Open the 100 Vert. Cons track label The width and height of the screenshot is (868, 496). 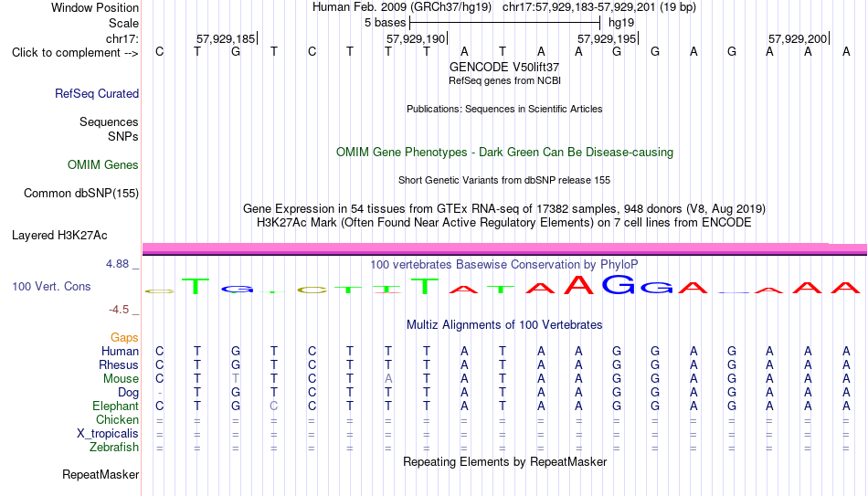(x=51, y=286)
